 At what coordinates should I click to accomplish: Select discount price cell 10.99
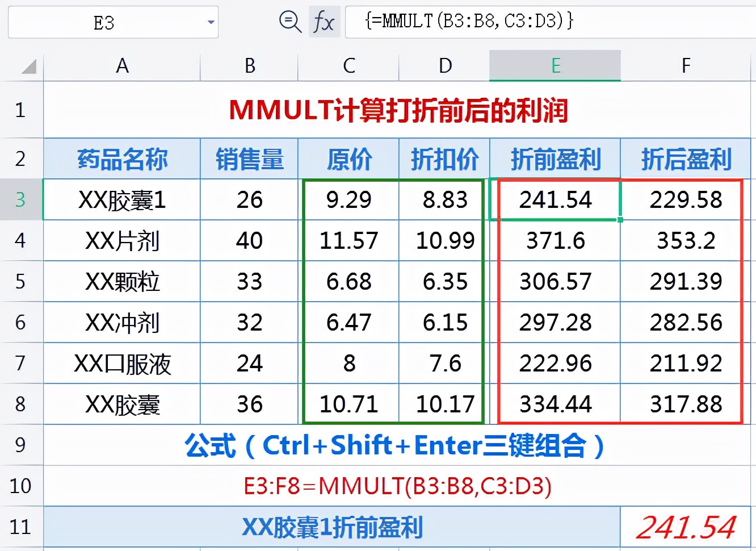(444, 240)
